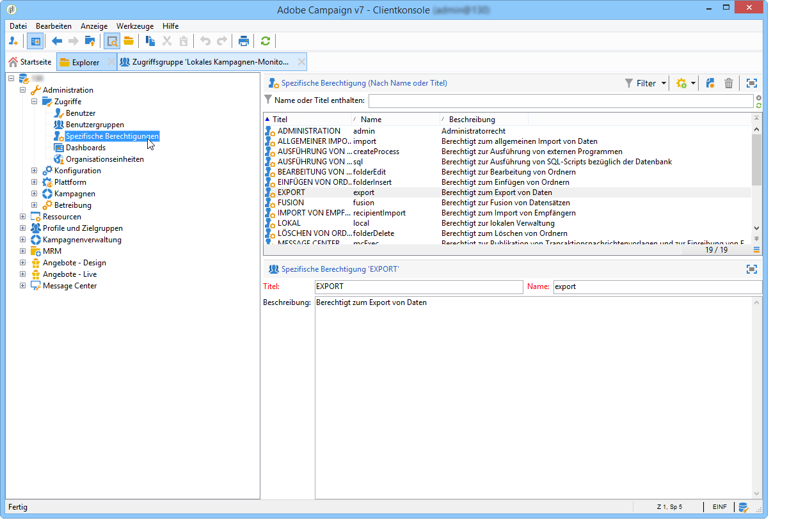The height and width of the screenshot is (532, 787).
Task: Open the Filter dropdown
Action: coord(645,83)
